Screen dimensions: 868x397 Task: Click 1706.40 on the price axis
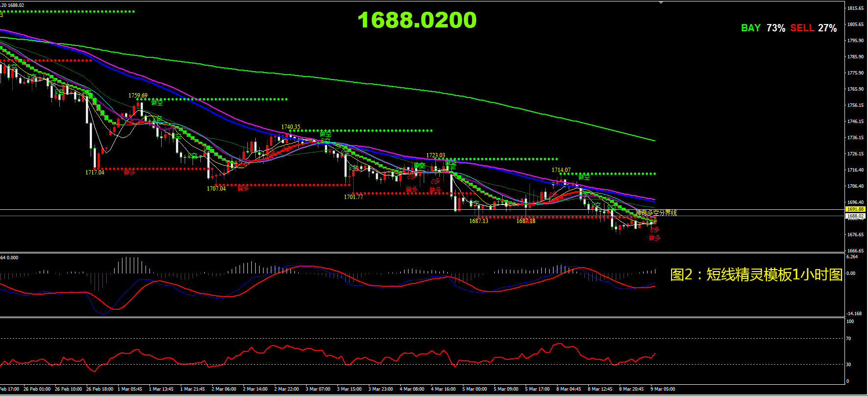(856, 186)
